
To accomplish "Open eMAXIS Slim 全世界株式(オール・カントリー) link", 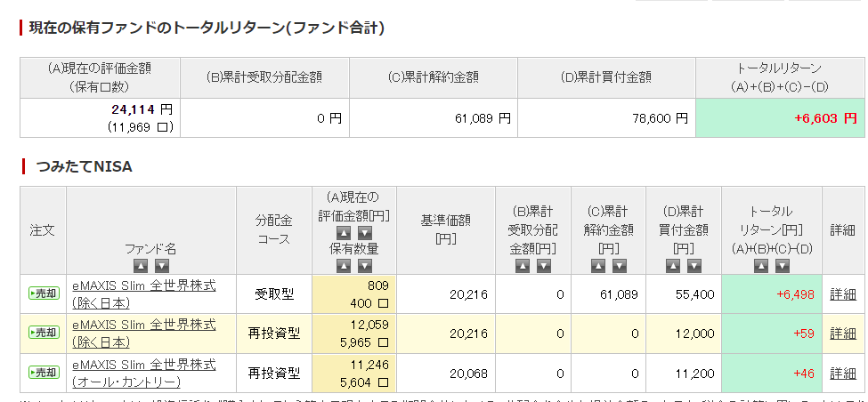I will click(144, 374).
